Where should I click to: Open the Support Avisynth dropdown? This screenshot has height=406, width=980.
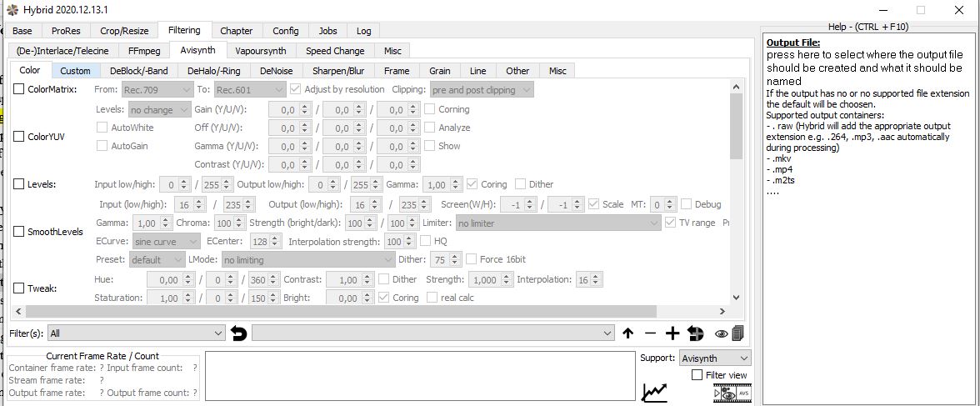coord(714,358)
